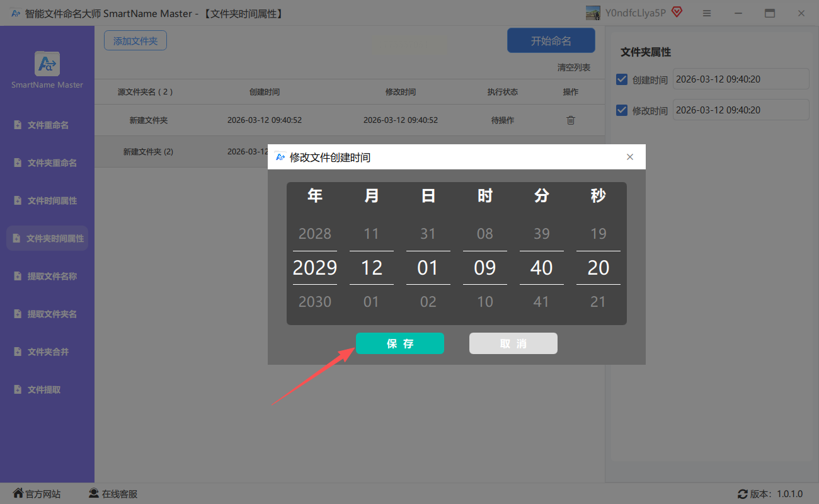Click the user avatar thumbnail

[593, 13]
